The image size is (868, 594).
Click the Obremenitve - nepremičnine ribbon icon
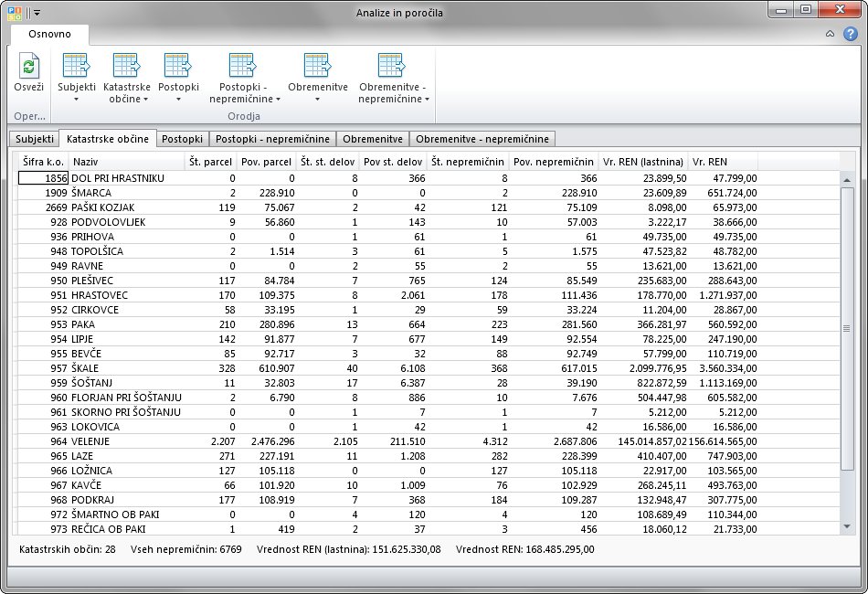tap(392, 65)
